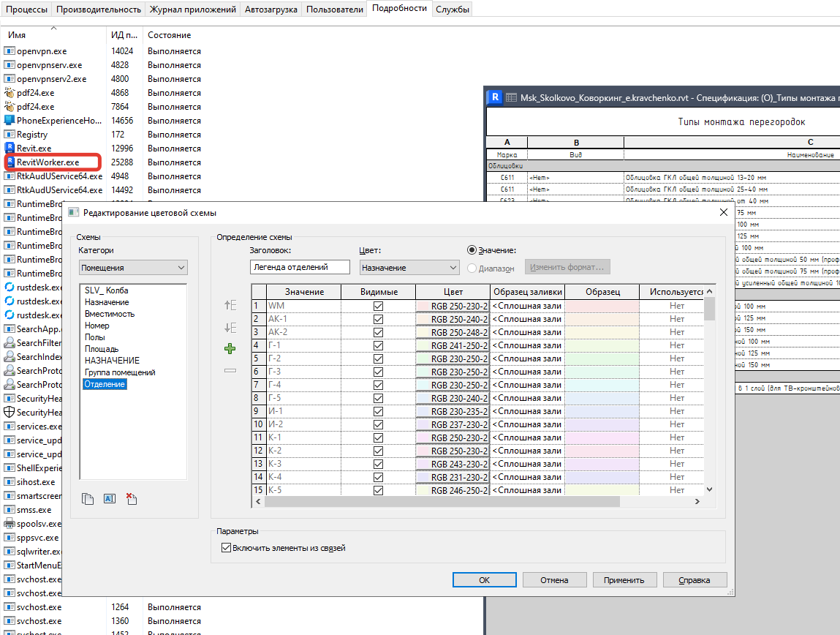Click the Revit R logo in window title

(495, 97)
